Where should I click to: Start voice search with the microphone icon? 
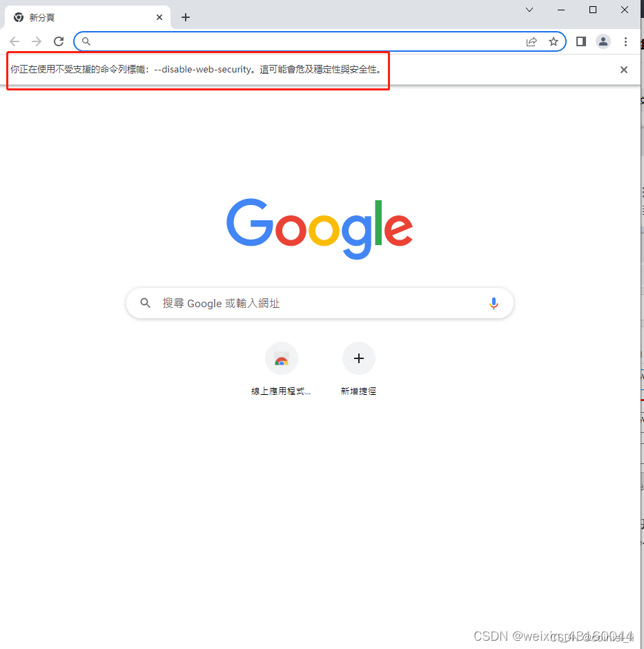[x=494, y=303]
